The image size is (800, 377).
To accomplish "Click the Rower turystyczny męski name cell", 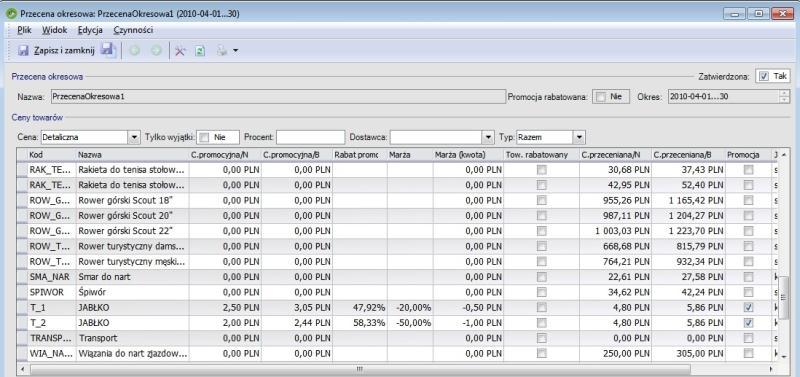I will click(x=132, y=262).
